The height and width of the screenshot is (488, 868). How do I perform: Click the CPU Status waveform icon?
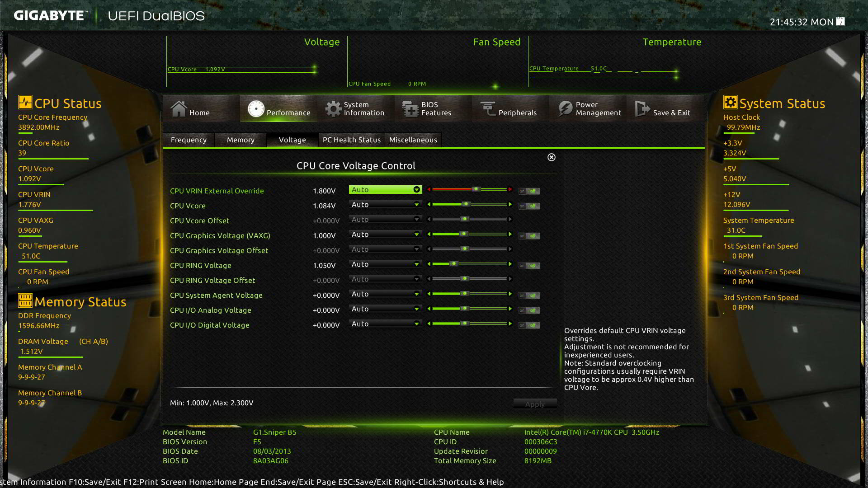coord(25,102)
